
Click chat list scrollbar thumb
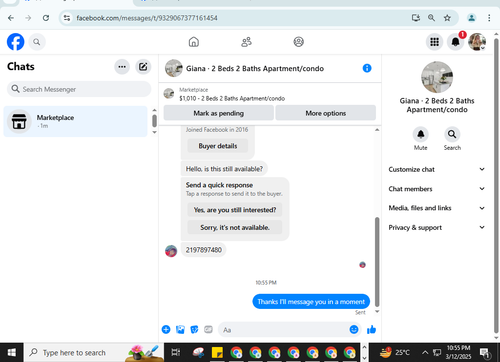tap(154, 121)
